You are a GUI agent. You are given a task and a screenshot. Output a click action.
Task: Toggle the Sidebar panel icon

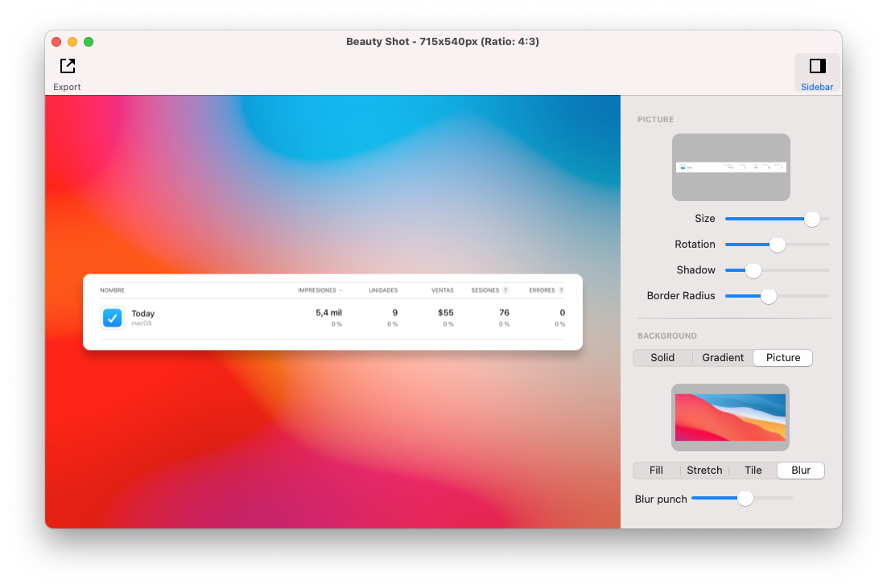[818, 66]
